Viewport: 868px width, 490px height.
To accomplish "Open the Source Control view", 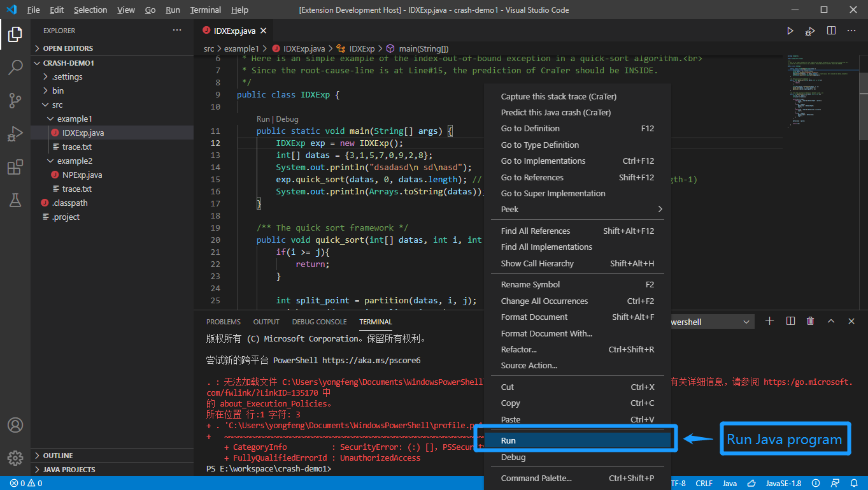I will 15,100.
